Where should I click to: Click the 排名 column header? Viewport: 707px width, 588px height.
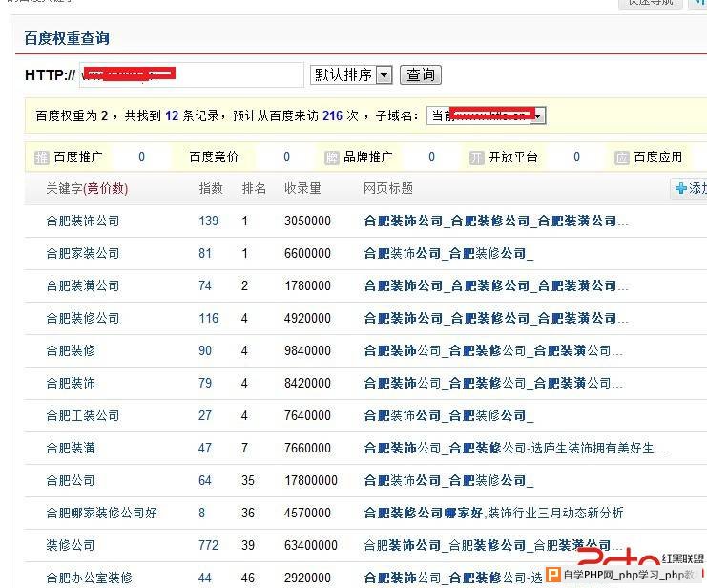[254, 188]
